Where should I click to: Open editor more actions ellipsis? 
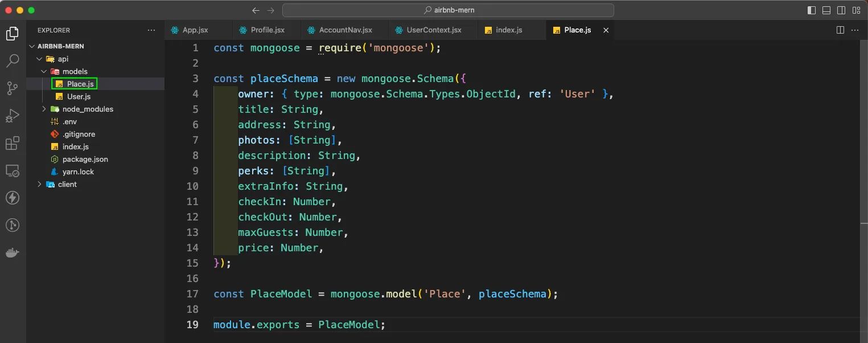click(855, 30)
